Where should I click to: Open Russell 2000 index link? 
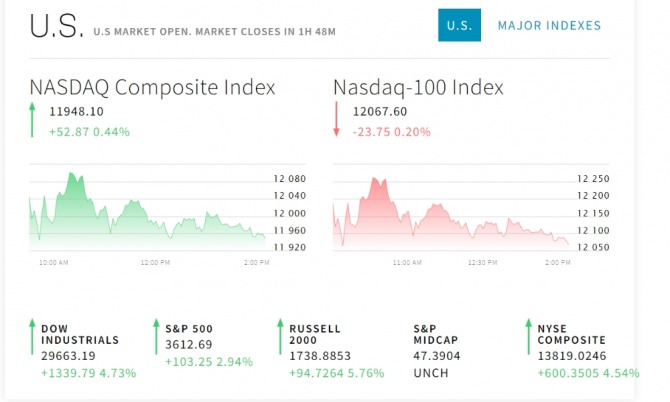pos(314,334)
